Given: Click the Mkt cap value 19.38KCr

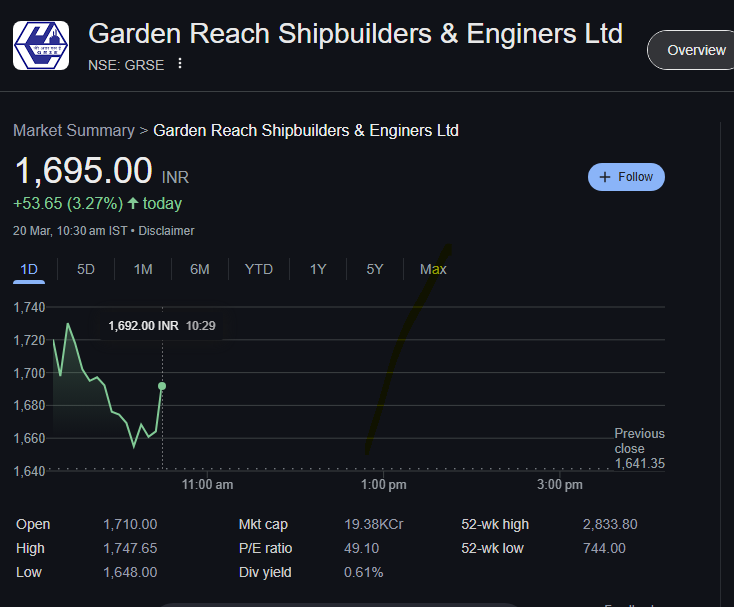Looking at the screenshot, I should click(374, 524).
